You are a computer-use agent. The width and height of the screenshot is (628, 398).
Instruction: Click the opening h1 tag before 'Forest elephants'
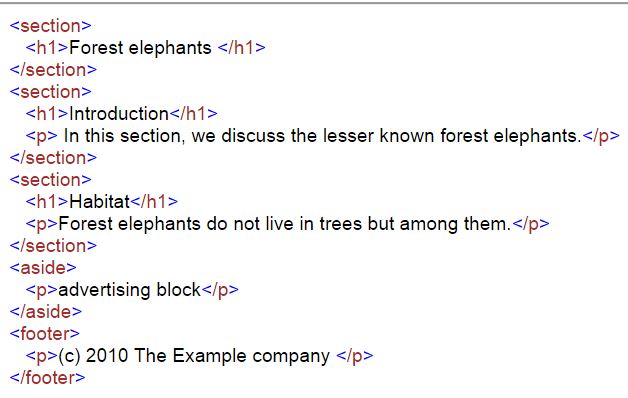click(47, 48)
